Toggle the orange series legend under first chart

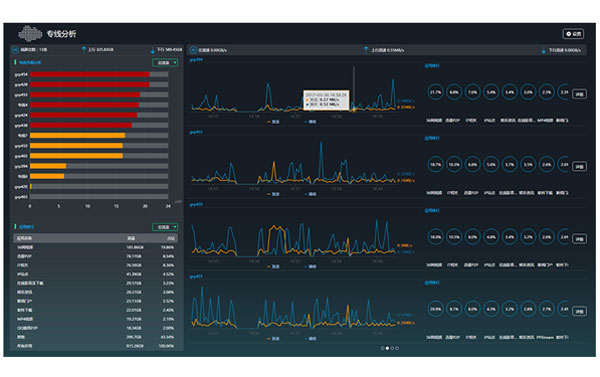pyautogui.click(x=273, y=122)
